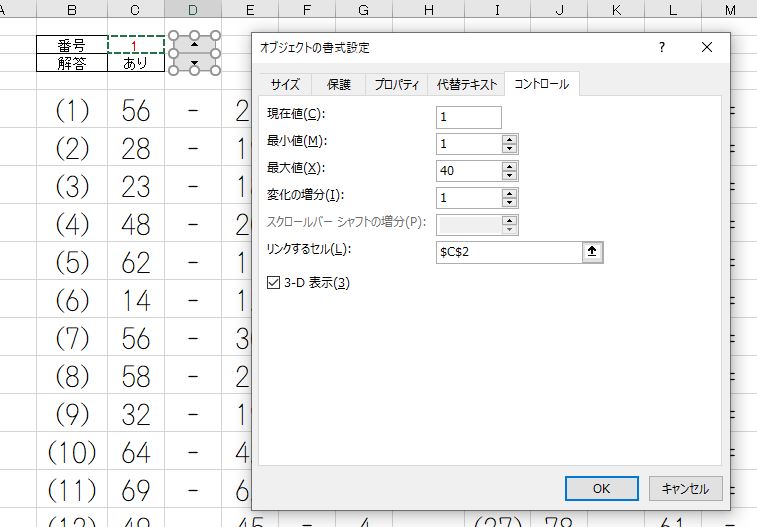Viewport: 757px width, 527px height.
Task: Click the cell labeled 番号
Action: 72,45
